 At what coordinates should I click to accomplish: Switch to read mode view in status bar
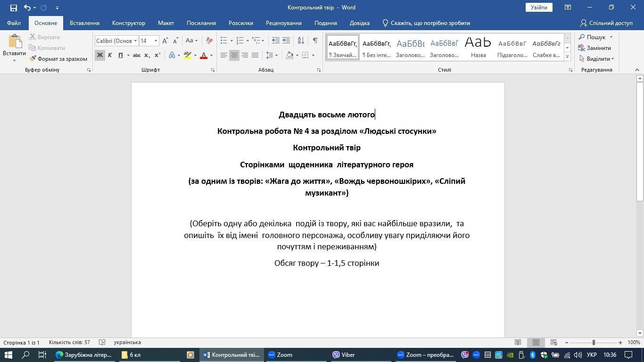click(518, 342)
